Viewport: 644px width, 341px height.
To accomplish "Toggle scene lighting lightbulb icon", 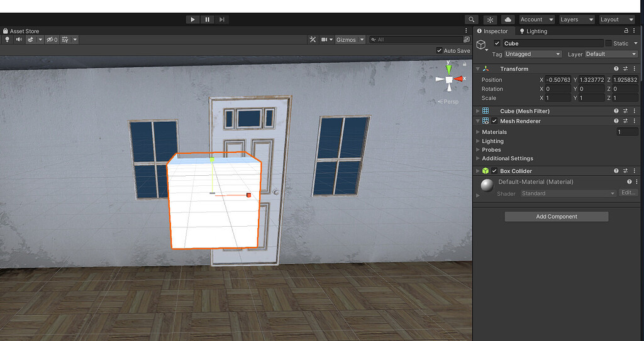I will [x=8, y=40].
